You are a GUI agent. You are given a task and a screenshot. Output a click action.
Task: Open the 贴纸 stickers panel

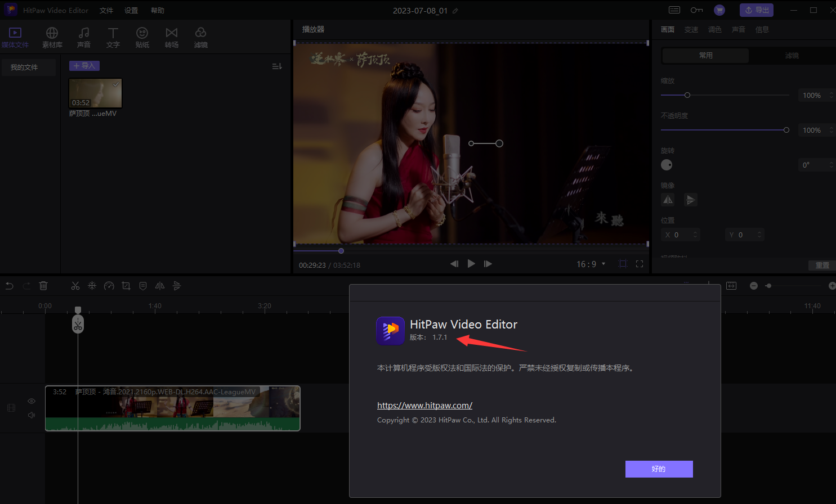point(142,38)
